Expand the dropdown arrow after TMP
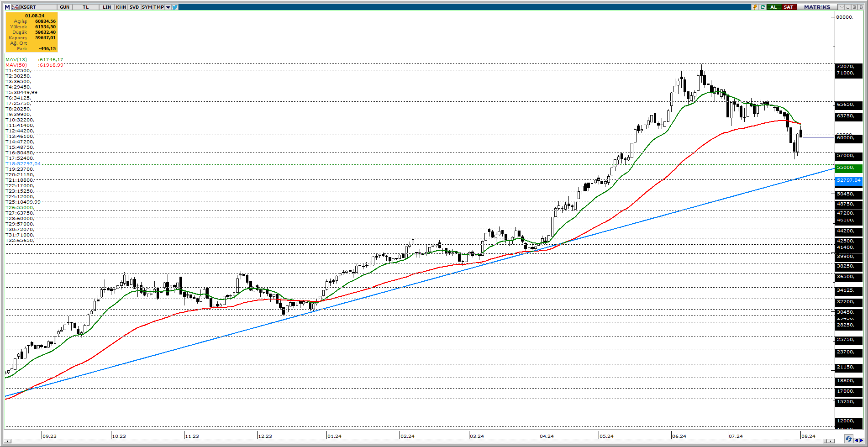Viewport: 868px width, 447px height. pyautogui.click(x=168, y=7)
